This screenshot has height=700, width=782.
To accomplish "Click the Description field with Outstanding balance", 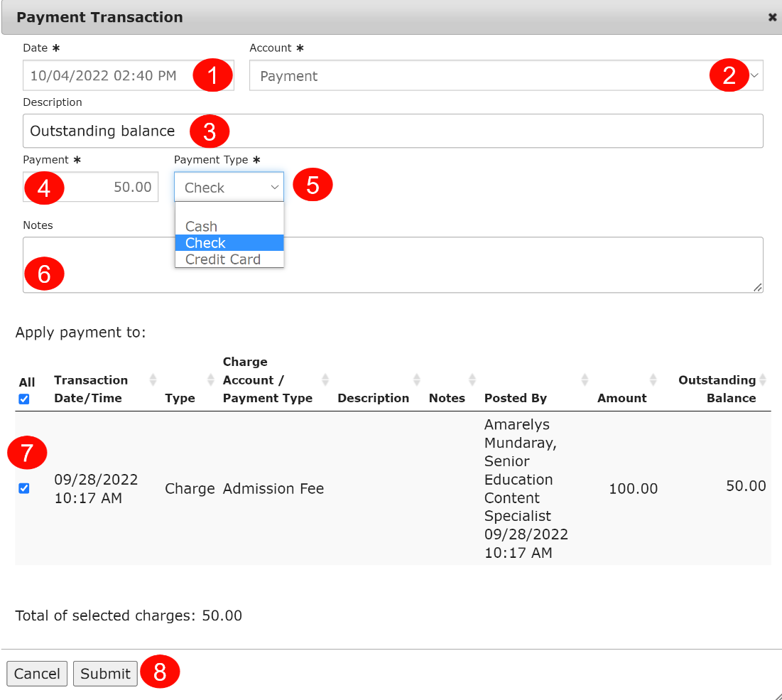I will pos(462,131).
